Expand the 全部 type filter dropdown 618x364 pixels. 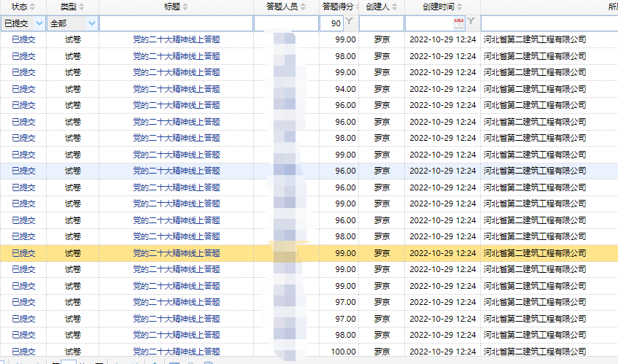pyautogui.click(x=90, y=23)
